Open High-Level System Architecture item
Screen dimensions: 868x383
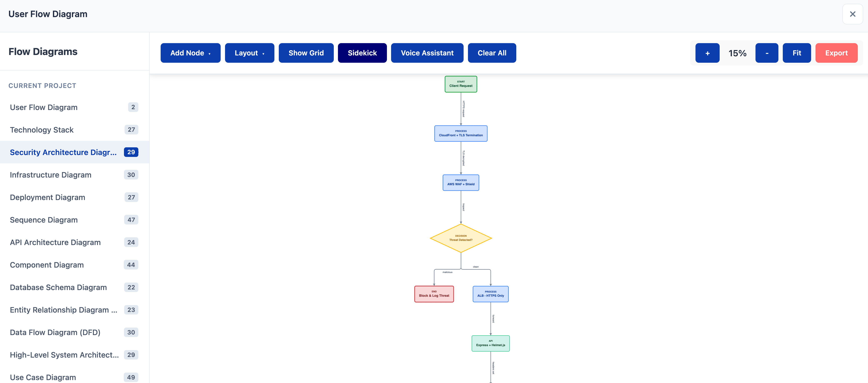coord(74,355)
